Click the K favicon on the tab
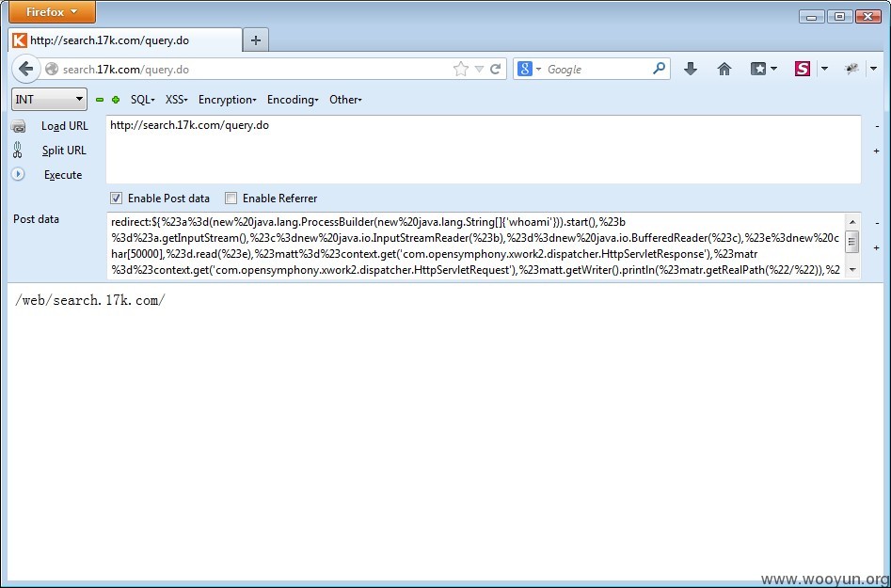 coord(20,40)
